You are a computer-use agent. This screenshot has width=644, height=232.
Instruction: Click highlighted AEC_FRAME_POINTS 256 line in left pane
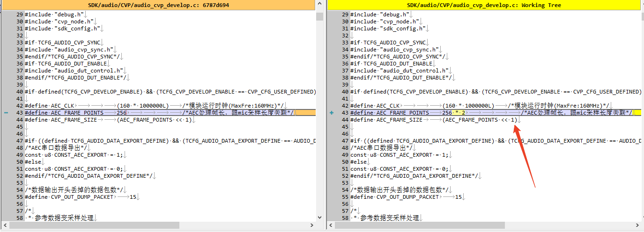click(170, 113)
